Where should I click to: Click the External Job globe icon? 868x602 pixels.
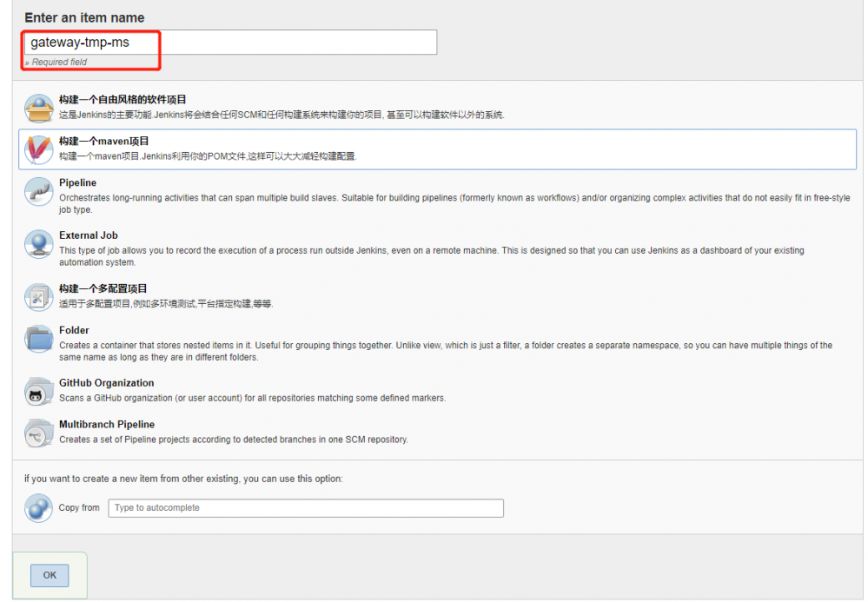[x=38, y=245]
